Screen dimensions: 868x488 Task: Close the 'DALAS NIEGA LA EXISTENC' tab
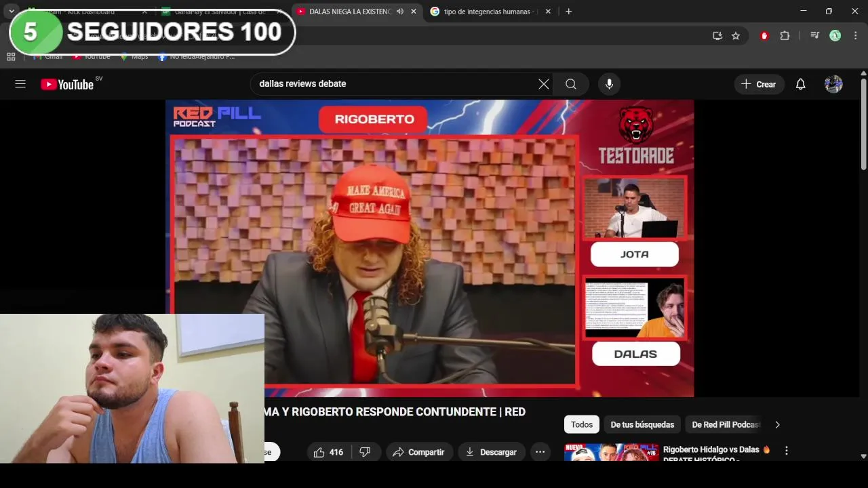pyautogui.click(x=414, y=12)
